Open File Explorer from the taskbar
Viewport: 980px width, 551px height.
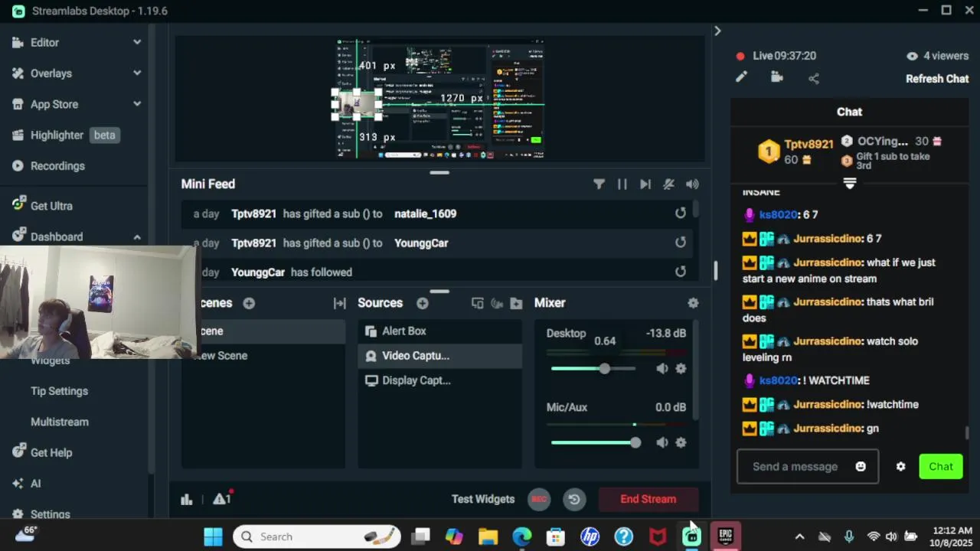click(488, 536)
